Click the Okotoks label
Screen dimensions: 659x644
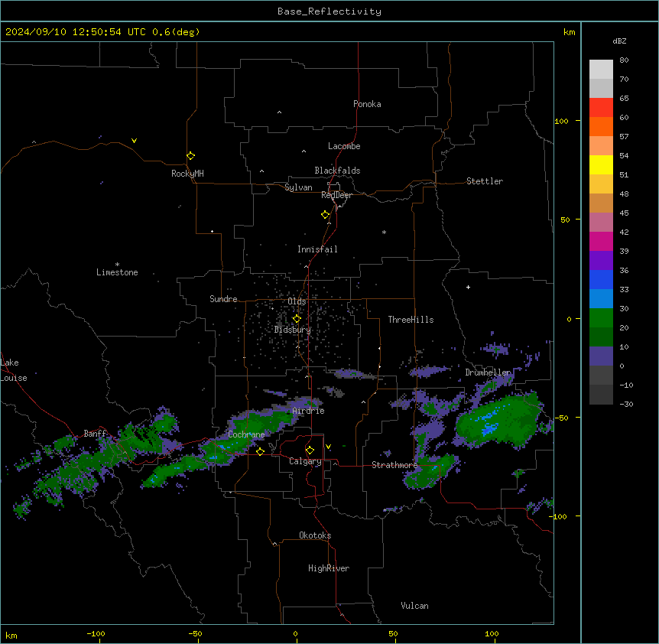pos(315,535)
